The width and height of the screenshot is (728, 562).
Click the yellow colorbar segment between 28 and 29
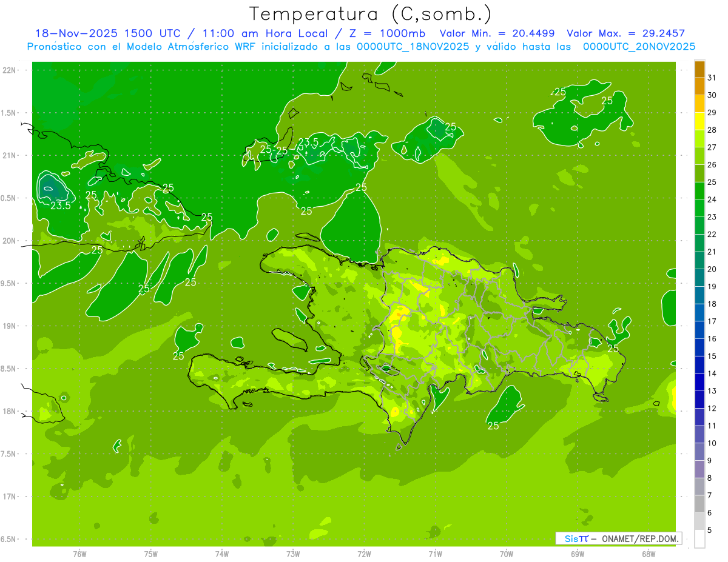tap(699, 121)
